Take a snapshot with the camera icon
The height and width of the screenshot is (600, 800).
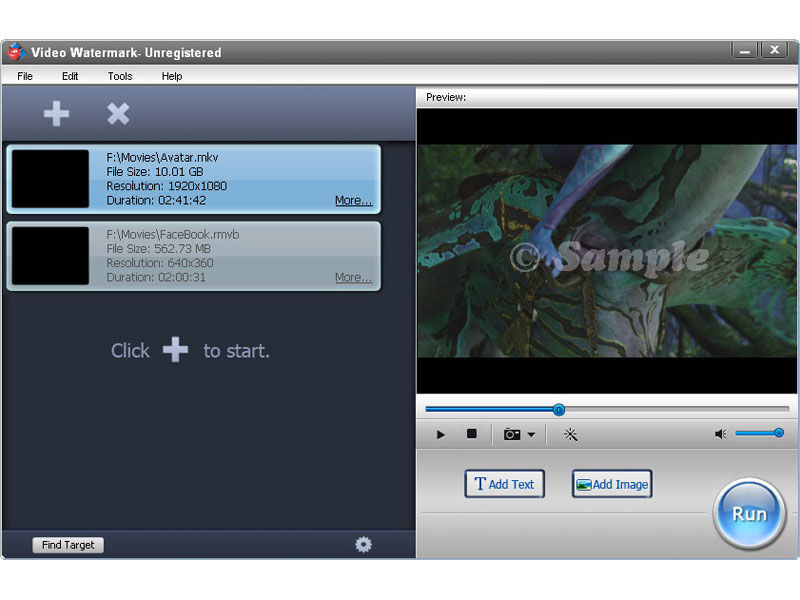(512, 434)
